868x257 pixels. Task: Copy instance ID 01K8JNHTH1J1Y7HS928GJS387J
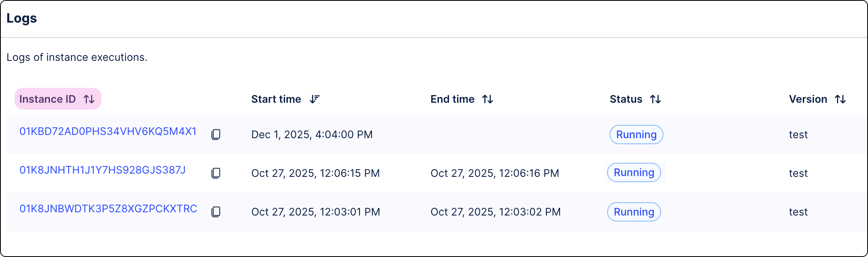[216, 173]
